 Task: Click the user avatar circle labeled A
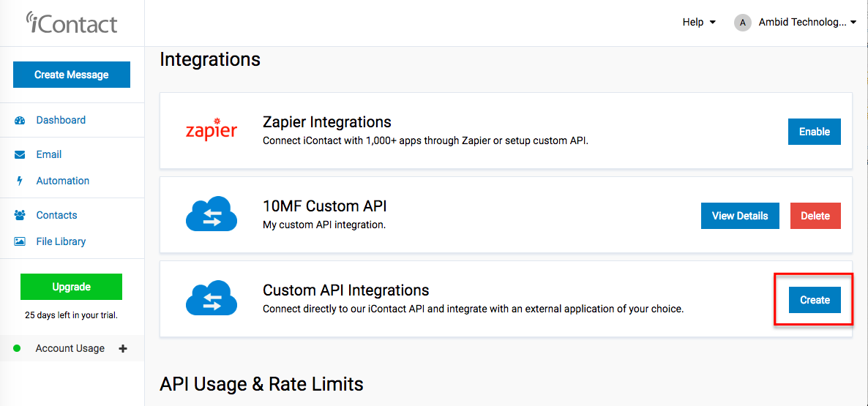pyautogui.click(x=742, y=22)
